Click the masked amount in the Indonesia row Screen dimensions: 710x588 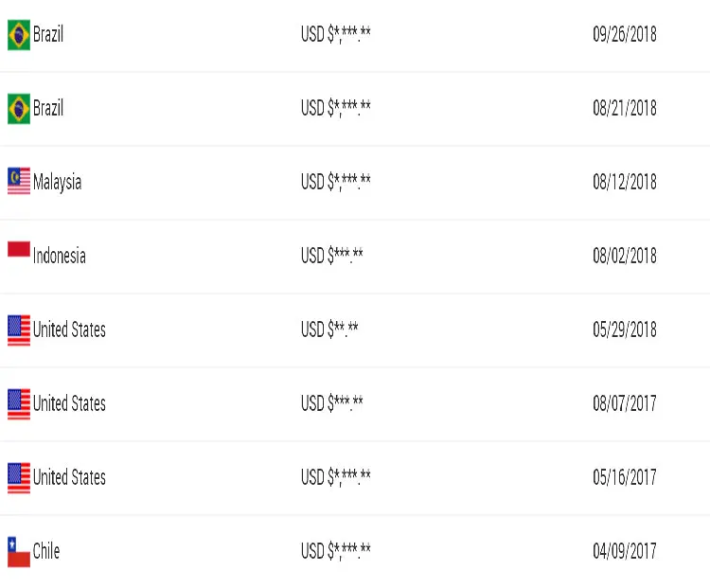pos(332,256)
